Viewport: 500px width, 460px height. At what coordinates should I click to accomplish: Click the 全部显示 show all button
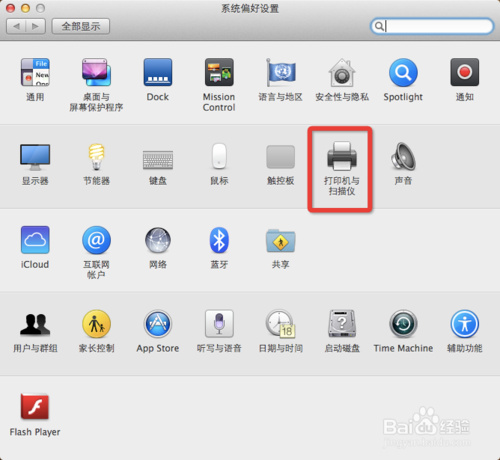click(x=81, y=26)
